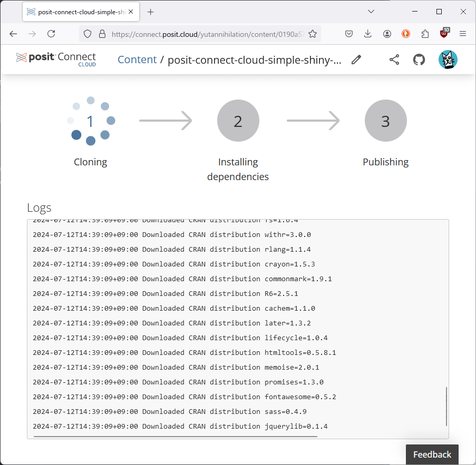The width and height of the screenshot is (476, 465).
Task: Click the horizontal scrollbar under the logs
Action: [x=174, y=437]
